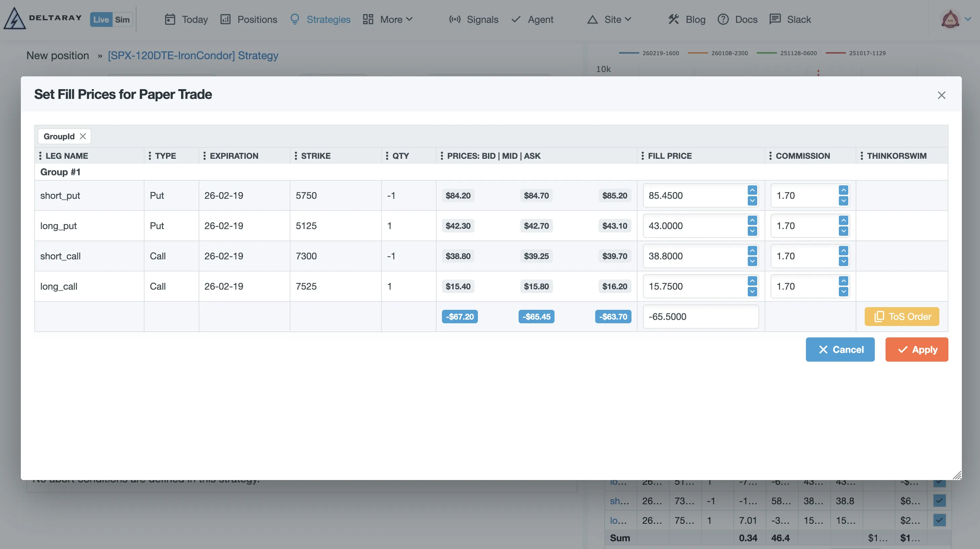Remove the GroupId filter chip

83,136
